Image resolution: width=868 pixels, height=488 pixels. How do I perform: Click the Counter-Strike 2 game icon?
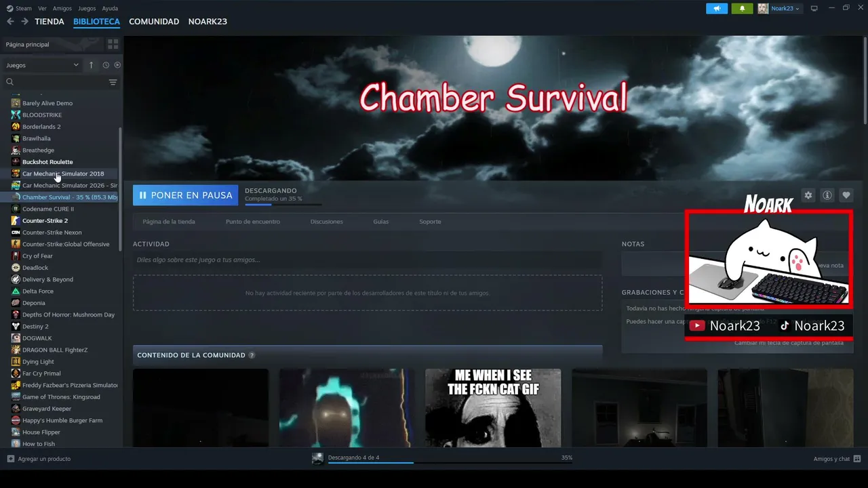16,220
